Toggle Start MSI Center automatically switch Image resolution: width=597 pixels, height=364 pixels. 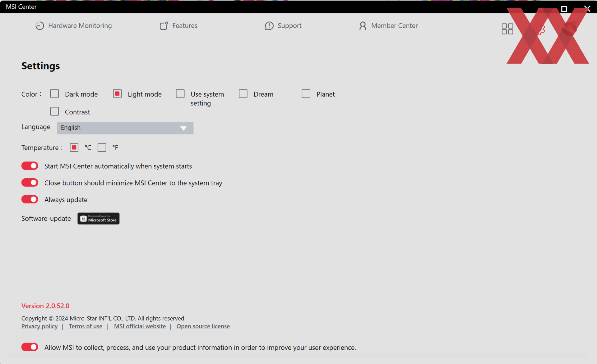pyautogui.click(x=30, y=166)
